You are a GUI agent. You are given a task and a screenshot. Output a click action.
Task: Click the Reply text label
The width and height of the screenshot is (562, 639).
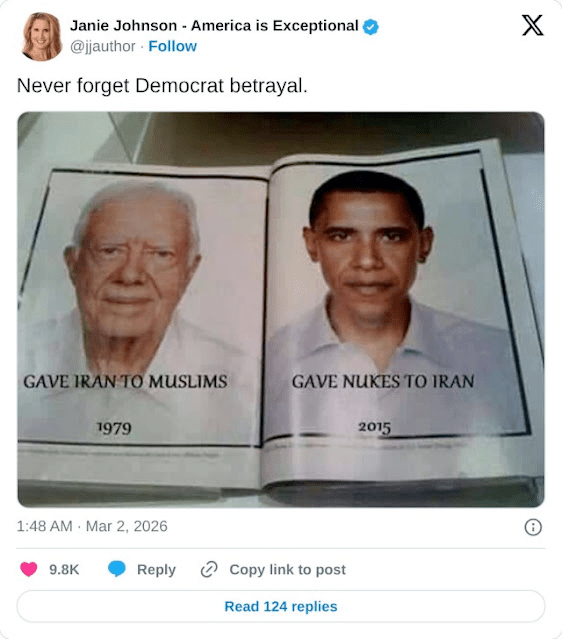[156, 569]
